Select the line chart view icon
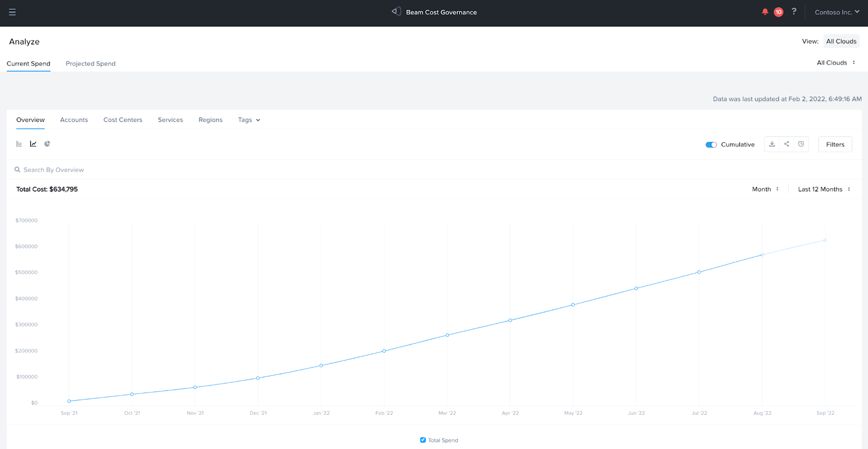 pos(33,144)
